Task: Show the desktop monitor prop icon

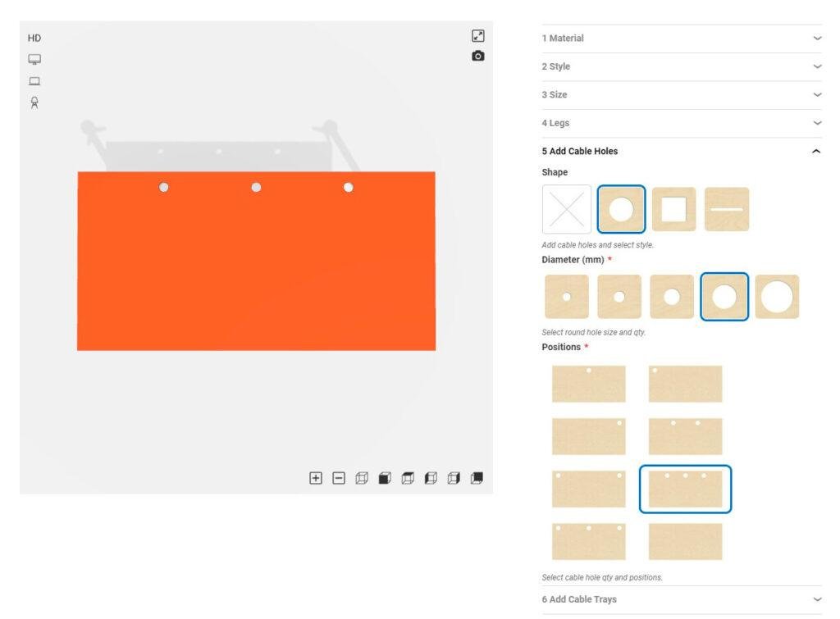Action: (34, 59)
